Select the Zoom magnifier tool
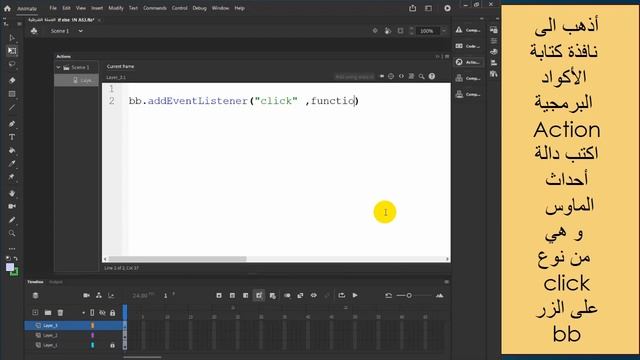The image size is (640, 360). 12,233
